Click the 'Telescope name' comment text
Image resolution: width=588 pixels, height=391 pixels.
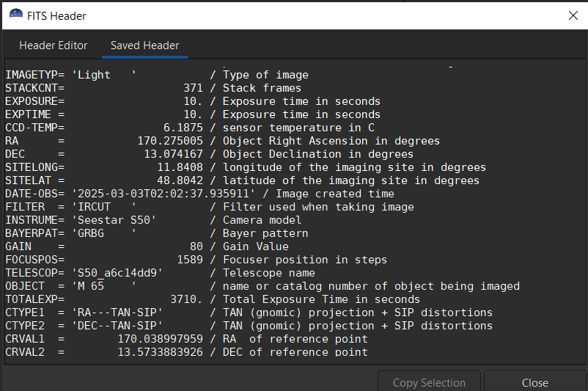pos(269,273)
